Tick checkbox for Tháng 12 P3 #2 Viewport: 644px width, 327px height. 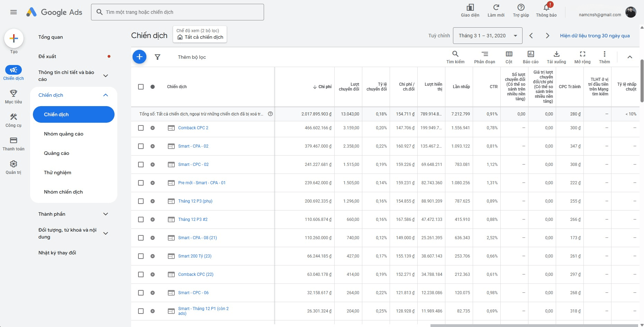point(141,219)
